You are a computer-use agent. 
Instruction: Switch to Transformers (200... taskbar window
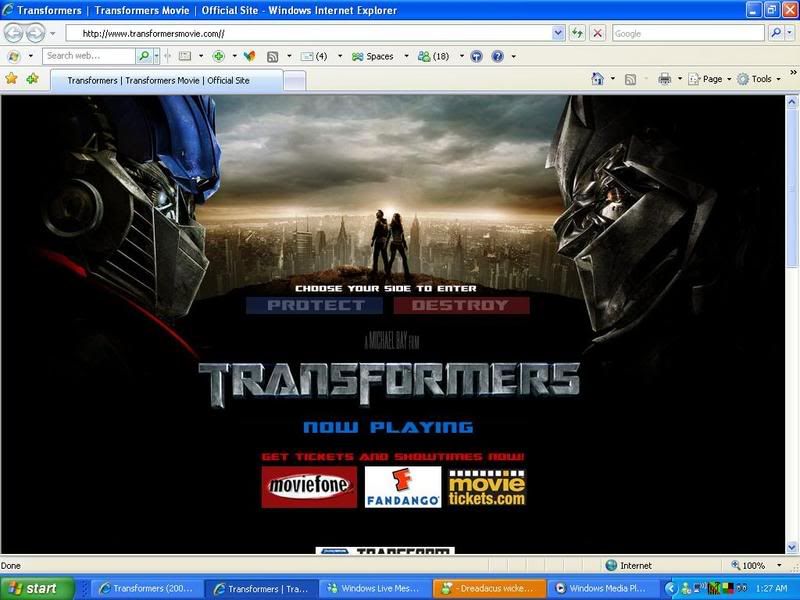click(x=147, y=588)
